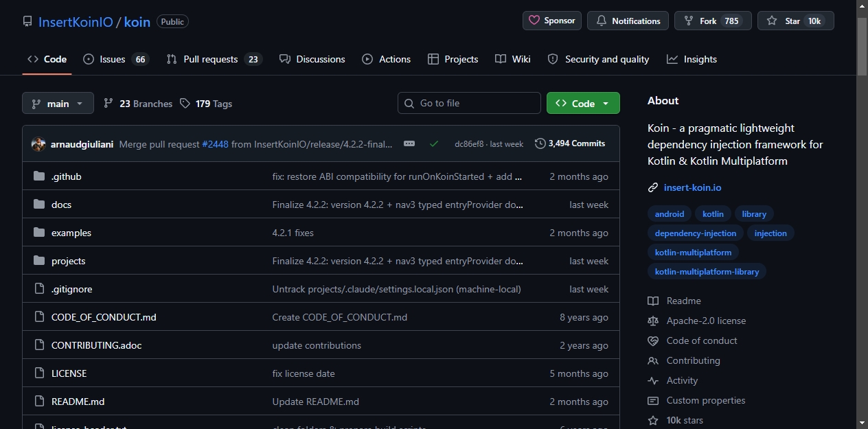Open the docs folder
Viewport: 868px width, 429px height.
point(61,205)
